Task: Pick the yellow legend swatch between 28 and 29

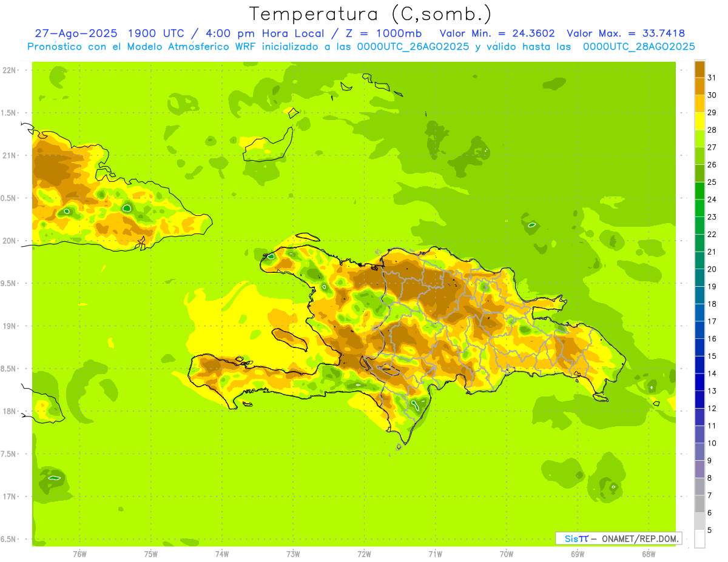Action: coord(699,121)
